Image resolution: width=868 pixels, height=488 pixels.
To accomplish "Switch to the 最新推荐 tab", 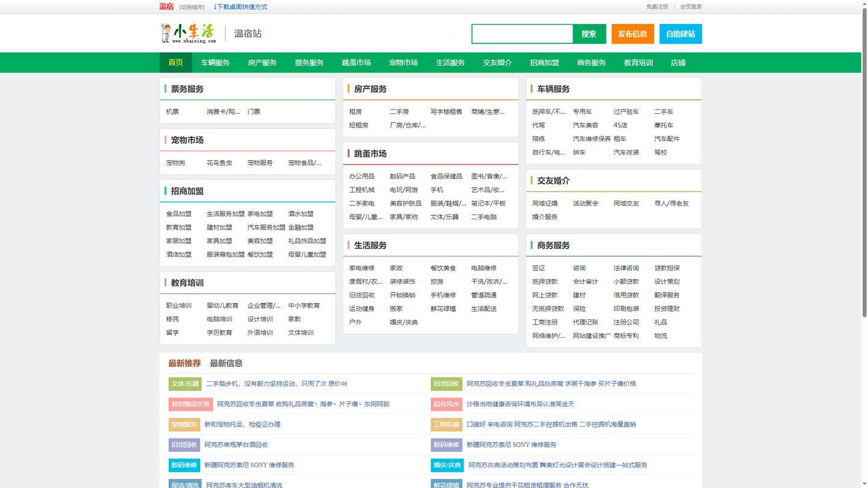I will 184,363.
